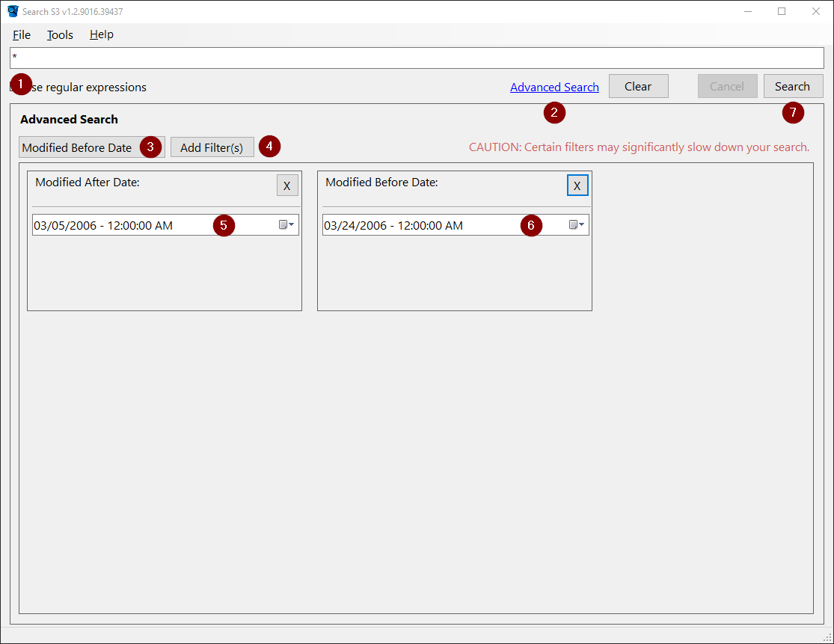This screenshot has width=834, height=644.
Task: Click the 03/24/2006 date field
Action: tap(456, 225)
